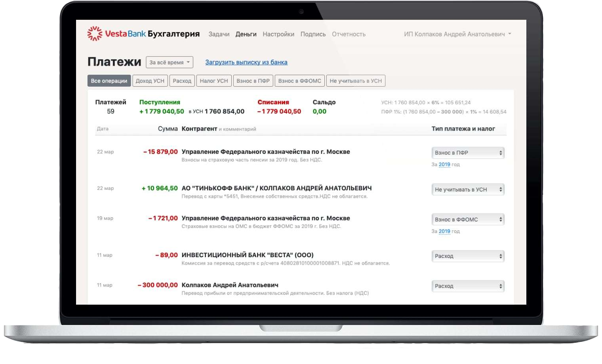Open the Отчетность section
Screen dimensions: 602x364
(349, 34)
